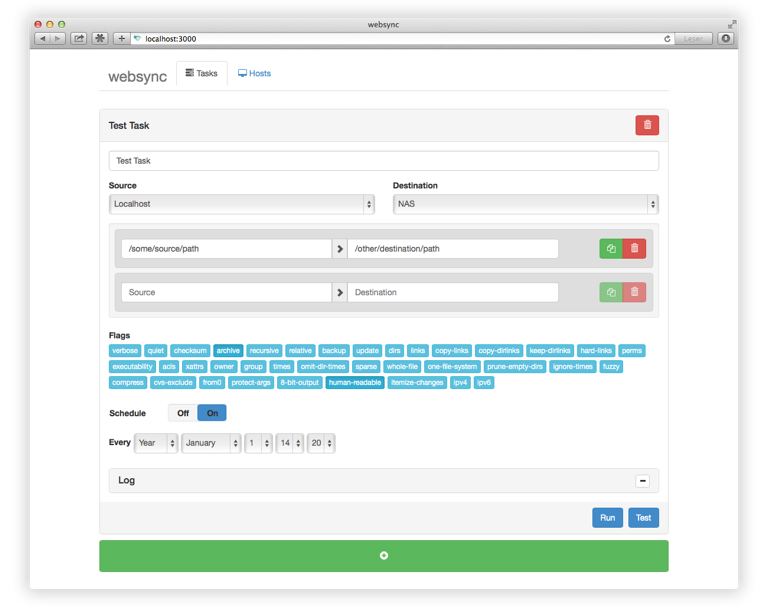Image resolution: width=768 pixels, height=607 pixels.
Task: Toggle the human-readable flag
Action: tap(355, 382)
